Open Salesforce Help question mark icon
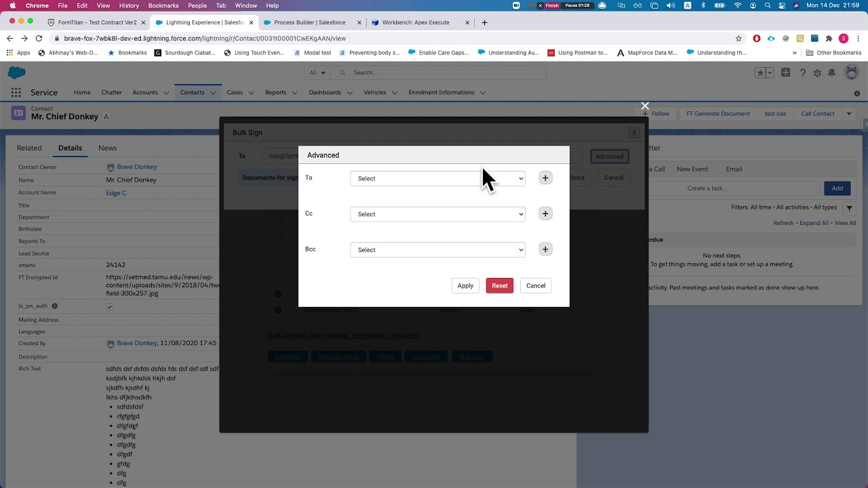Image resolution: width=868 pixels, height=488 pixels. coord(803,73)
